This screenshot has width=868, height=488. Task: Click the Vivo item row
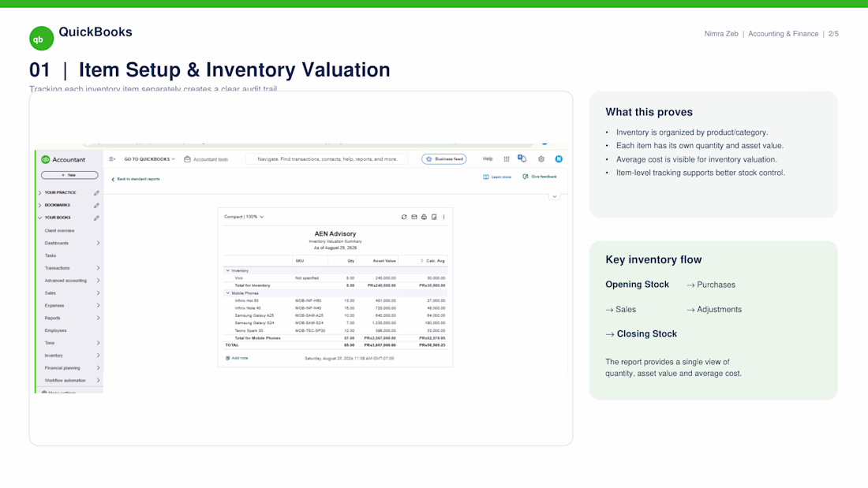[x=335, y=278]
